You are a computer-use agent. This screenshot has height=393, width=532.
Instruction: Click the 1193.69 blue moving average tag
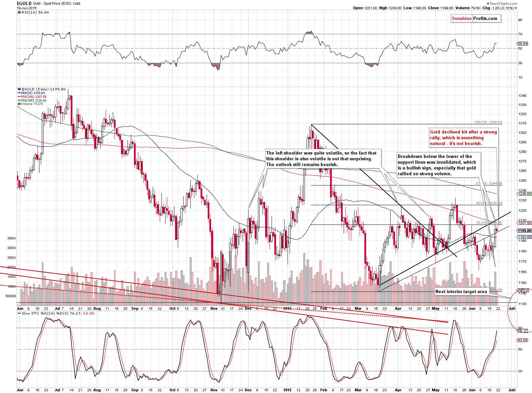click(524, 237)
